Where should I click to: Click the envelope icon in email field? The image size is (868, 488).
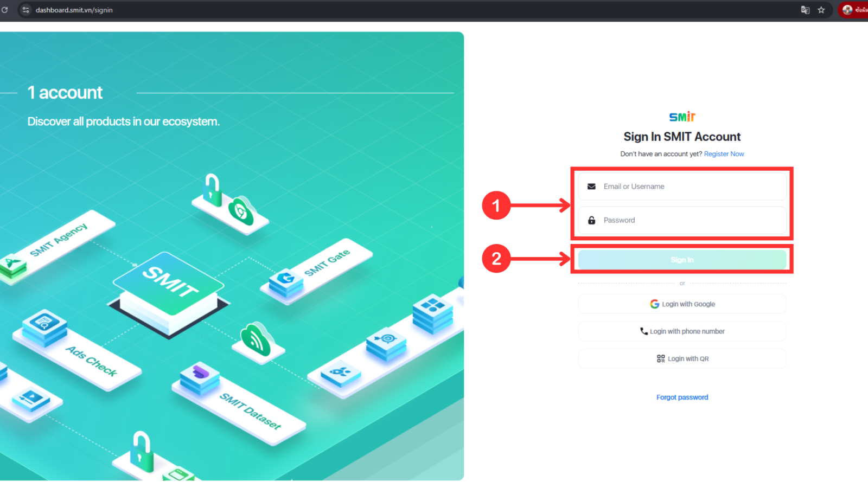pyautogui.click(x=591, y=187)
